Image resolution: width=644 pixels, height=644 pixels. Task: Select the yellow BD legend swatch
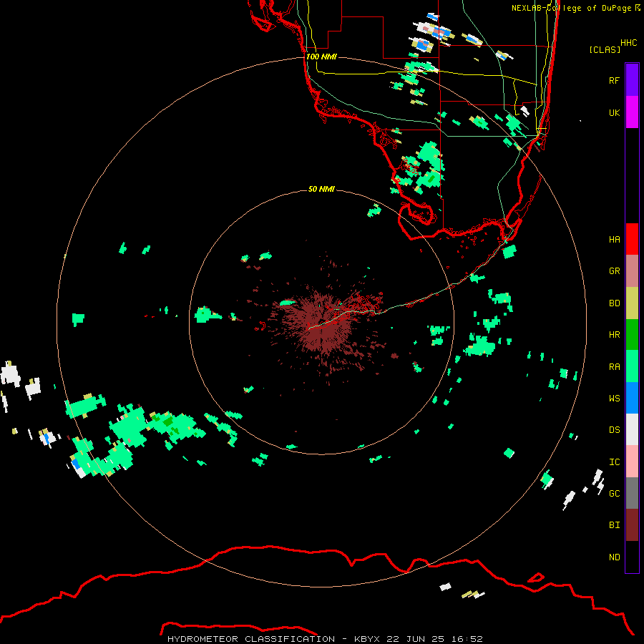coord(632,303)
